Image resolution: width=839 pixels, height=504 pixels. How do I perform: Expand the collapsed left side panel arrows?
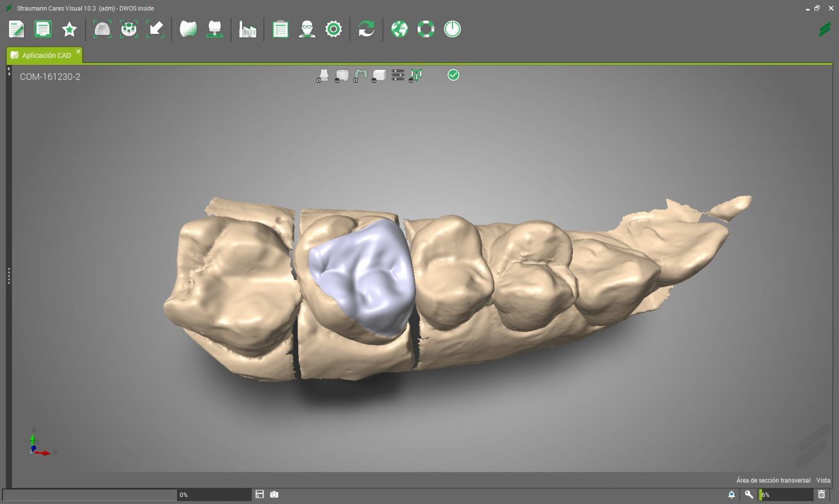pyautogui.click(x=9, y=71)
